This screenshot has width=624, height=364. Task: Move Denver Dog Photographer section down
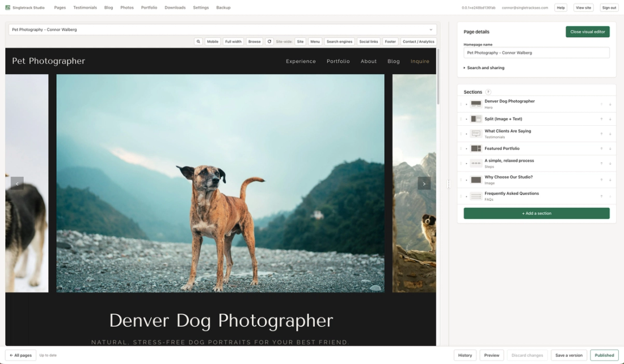pos(610,104)
